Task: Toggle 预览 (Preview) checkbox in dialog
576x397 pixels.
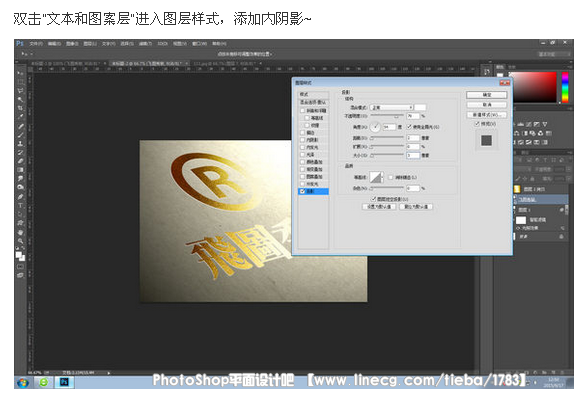Action: click(x=477, y=124)
